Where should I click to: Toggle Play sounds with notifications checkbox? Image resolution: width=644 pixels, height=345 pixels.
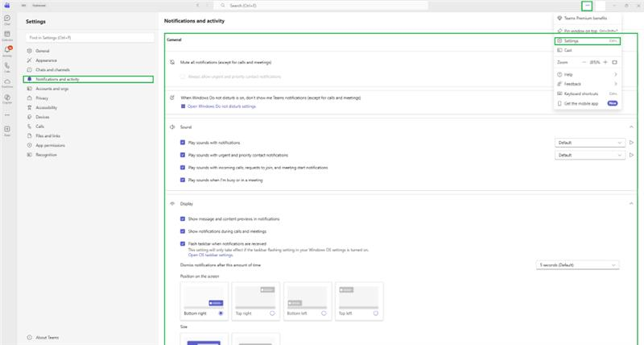coord(183,143)
